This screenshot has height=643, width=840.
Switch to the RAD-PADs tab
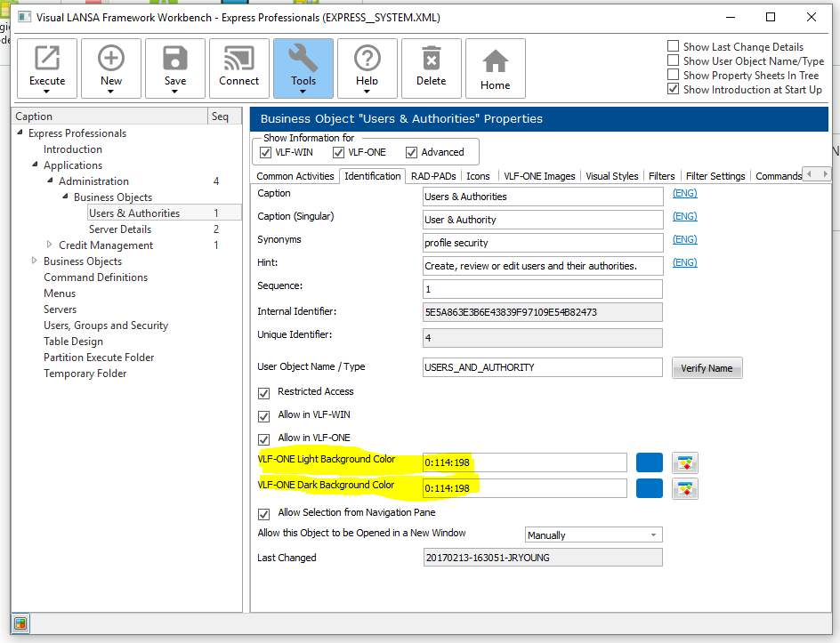tap(433, 176)
